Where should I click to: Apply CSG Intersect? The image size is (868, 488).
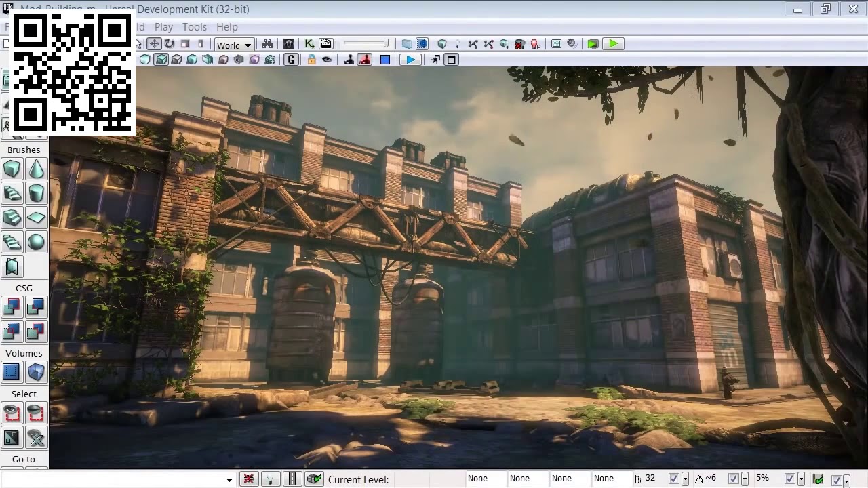(x=12, y=331)
